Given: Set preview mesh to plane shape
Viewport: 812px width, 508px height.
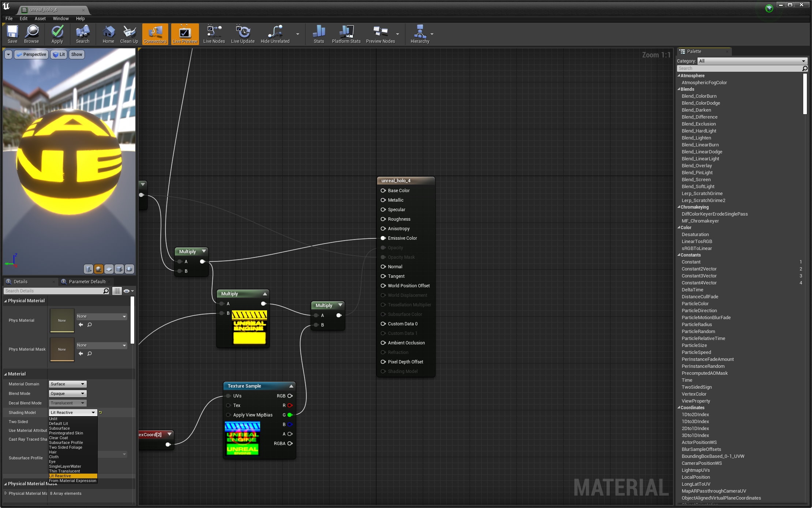Looking at the screenshot, I should click(x=109, y=269).
